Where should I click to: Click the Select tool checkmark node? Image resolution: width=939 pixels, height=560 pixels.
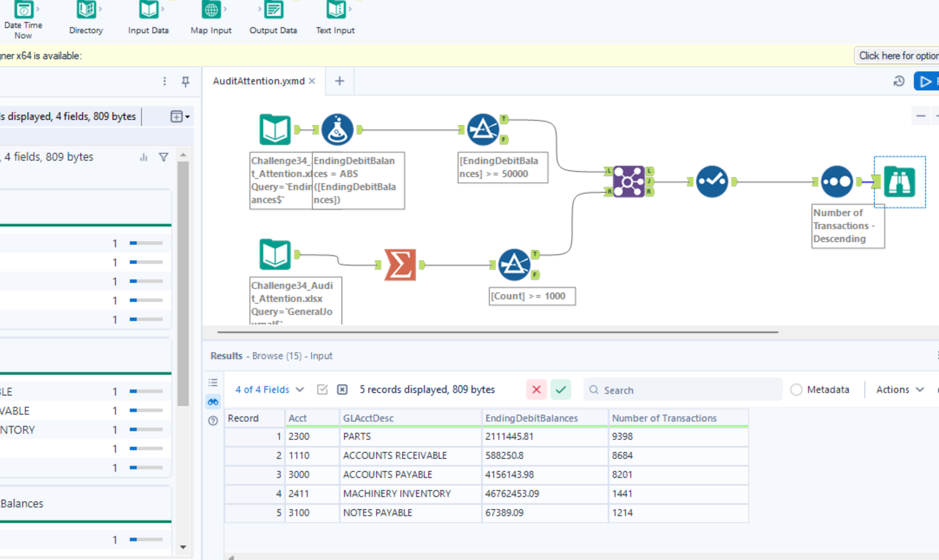(712, 181)
